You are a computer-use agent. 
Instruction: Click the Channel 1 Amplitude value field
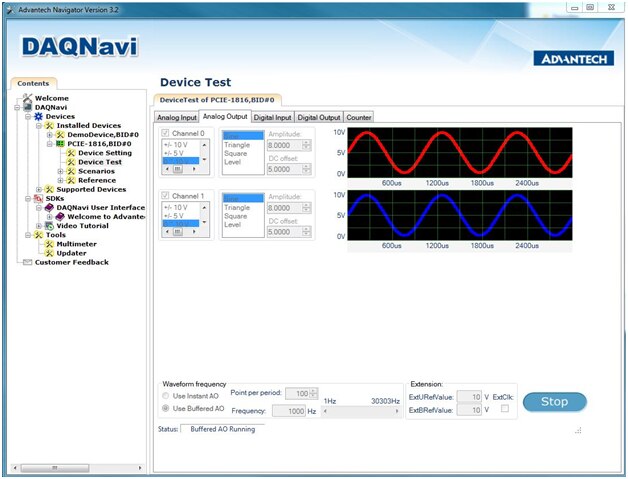click(x=285, y=208)
